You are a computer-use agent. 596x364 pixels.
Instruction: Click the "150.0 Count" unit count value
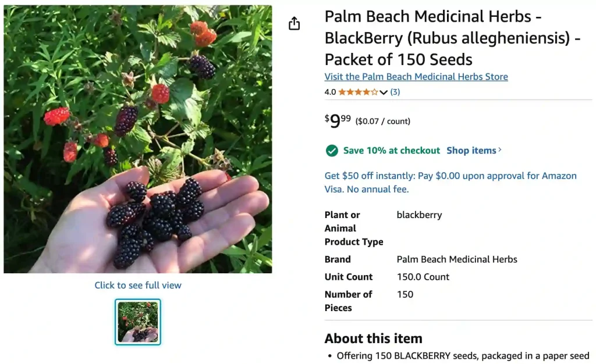coord(423,277)
